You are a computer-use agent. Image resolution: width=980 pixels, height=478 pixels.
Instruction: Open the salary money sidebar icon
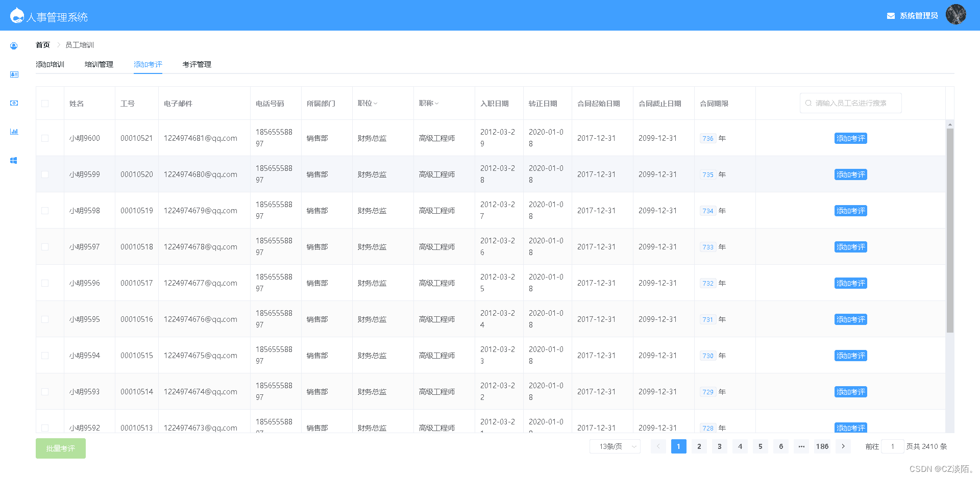coord(14,103)
